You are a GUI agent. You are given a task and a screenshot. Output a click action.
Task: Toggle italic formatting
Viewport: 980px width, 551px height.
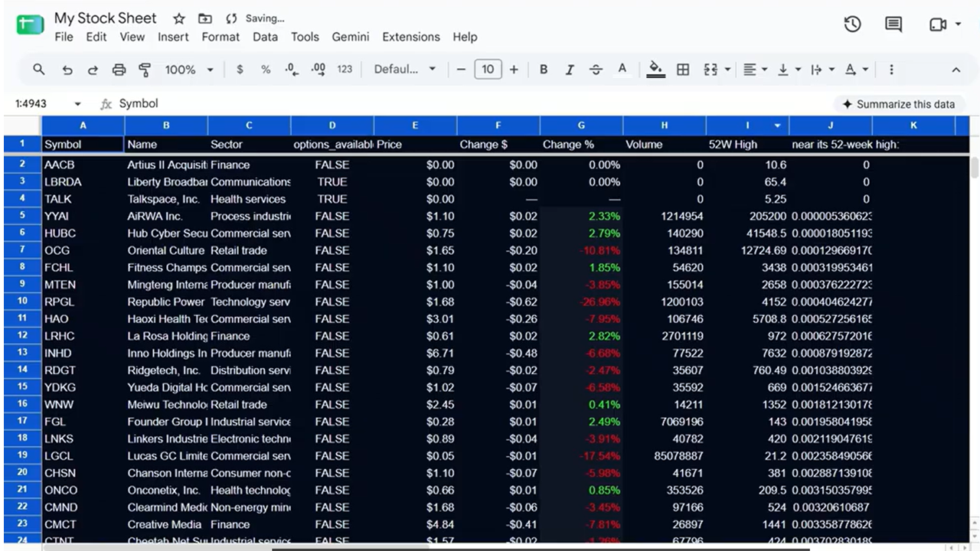pos(570,70)
